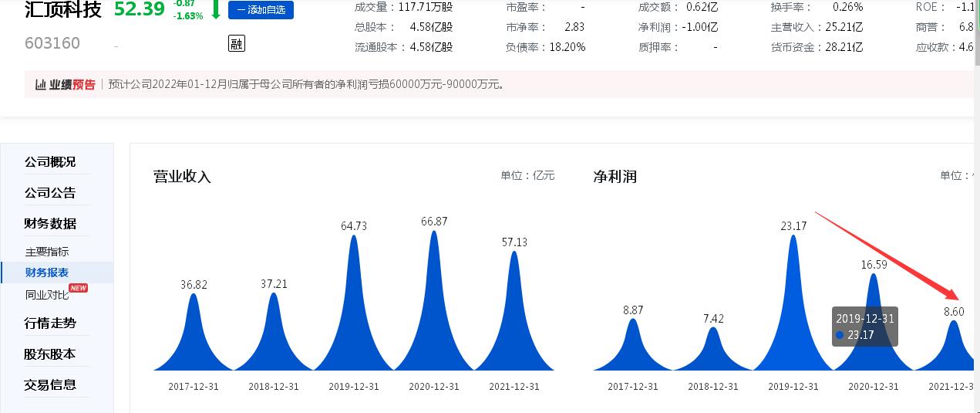Viewport: 980px width, 413px height.
Task: Open 公司概况 in sidebar
Action: click(x=50, y=162)
